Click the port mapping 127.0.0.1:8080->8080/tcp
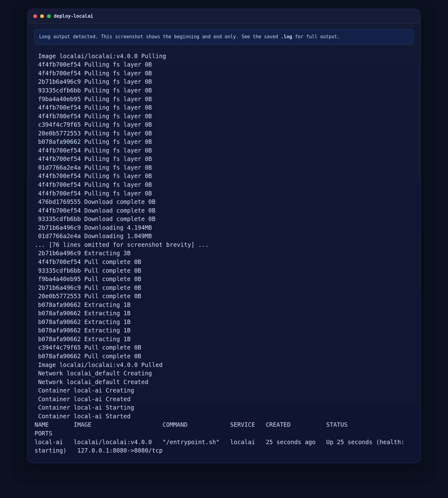448x498 pixels. [120, 451]
